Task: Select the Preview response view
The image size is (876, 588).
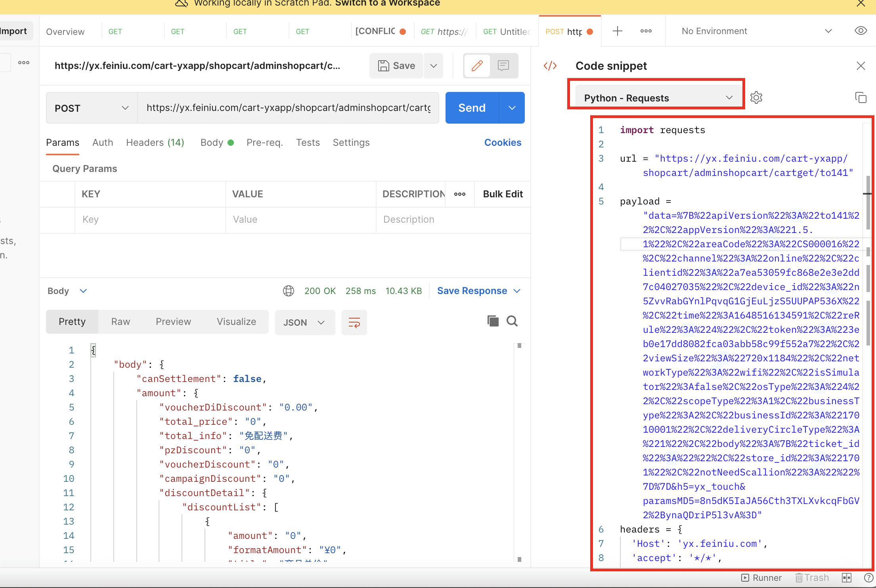Action: point(173,322)
